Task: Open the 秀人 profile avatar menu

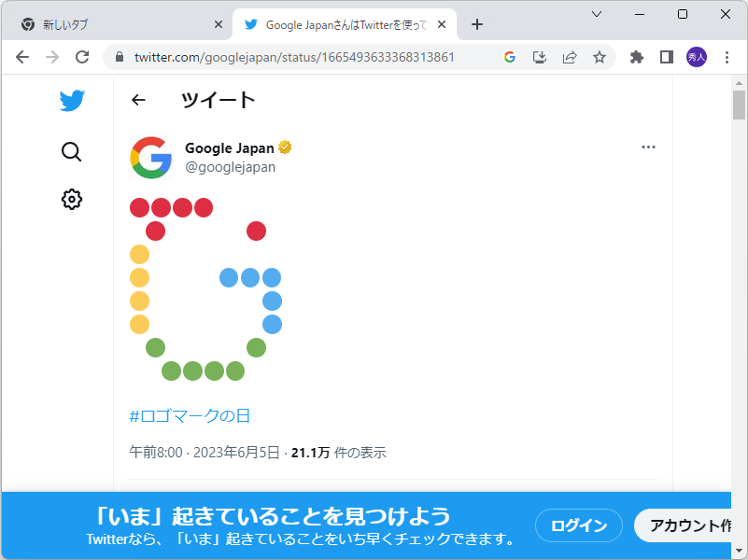Action: point(698,57)
